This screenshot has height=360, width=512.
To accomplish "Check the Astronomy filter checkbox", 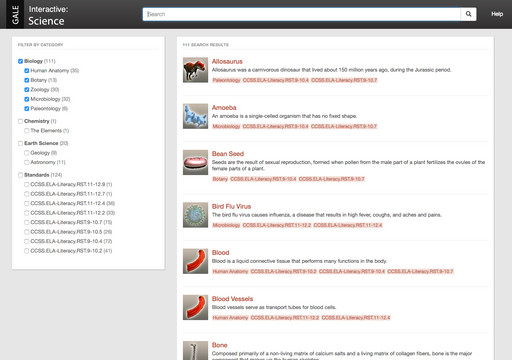I will [27, 162].
